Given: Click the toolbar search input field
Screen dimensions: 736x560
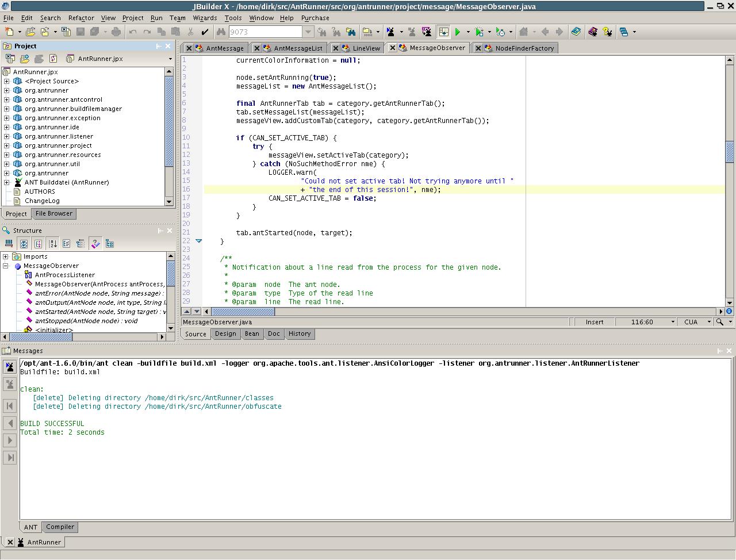Looking at the screenshot, I should tap(265, 32).
